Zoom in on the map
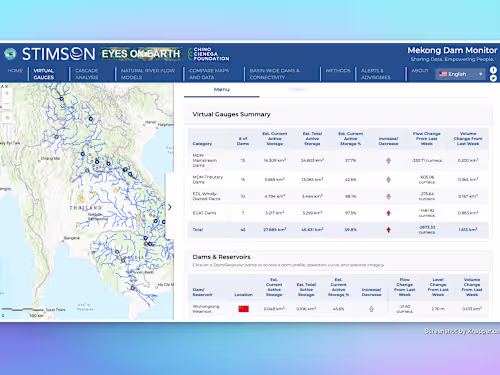The height and width of the screenshot is (375, 500). [7, 94]
